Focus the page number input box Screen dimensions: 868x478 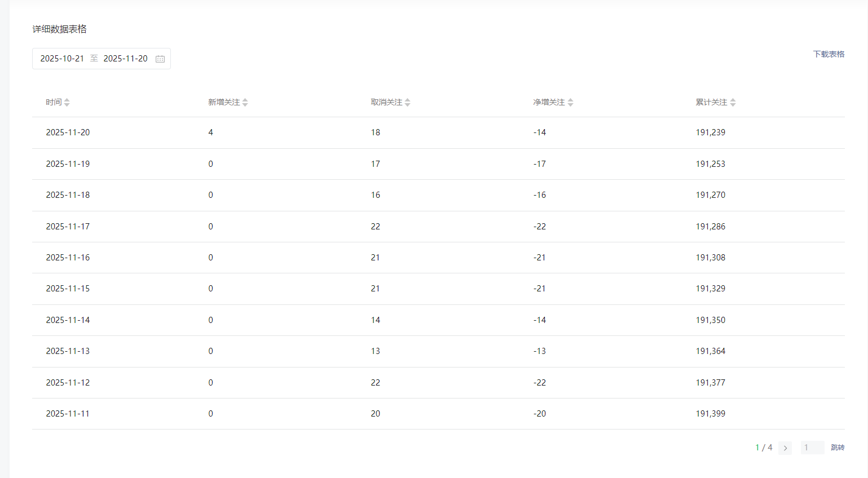812,448
